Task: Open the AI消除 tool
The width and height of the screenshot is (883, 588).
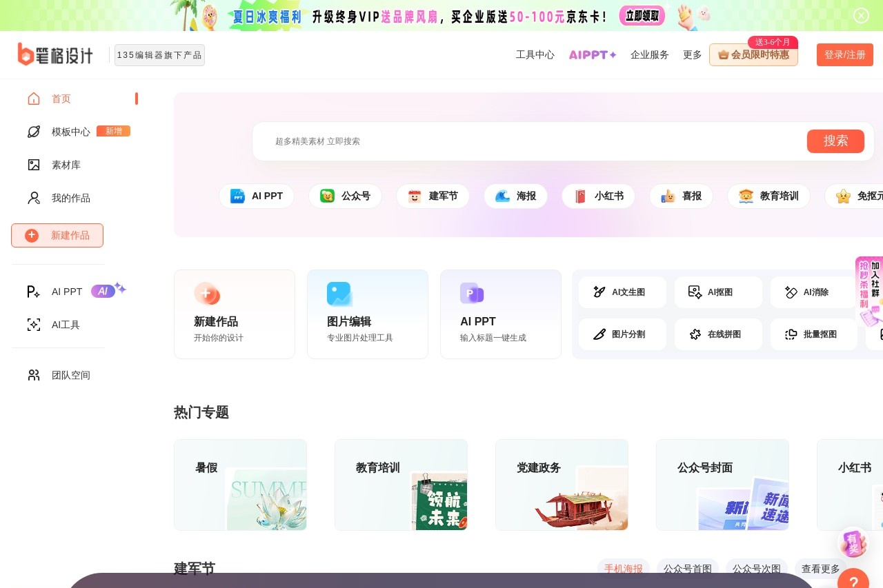Action: tap(814, 292)
